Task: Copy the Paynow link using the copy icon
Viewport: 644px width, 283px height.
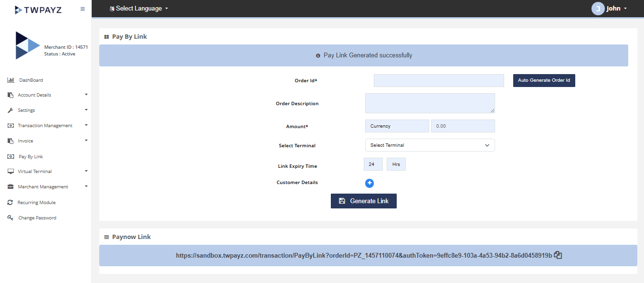Action: pos(558,255)
